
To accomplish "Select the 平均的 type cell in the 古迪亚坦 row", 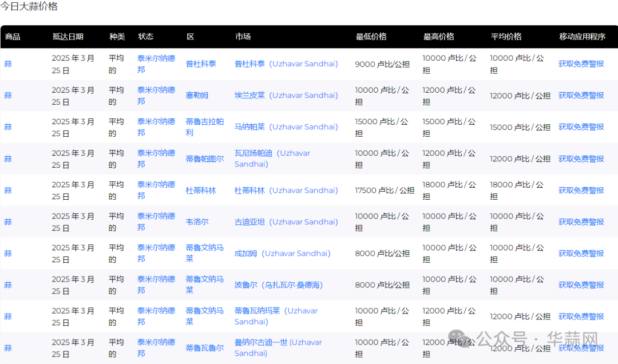I will [x=116, y=221].
